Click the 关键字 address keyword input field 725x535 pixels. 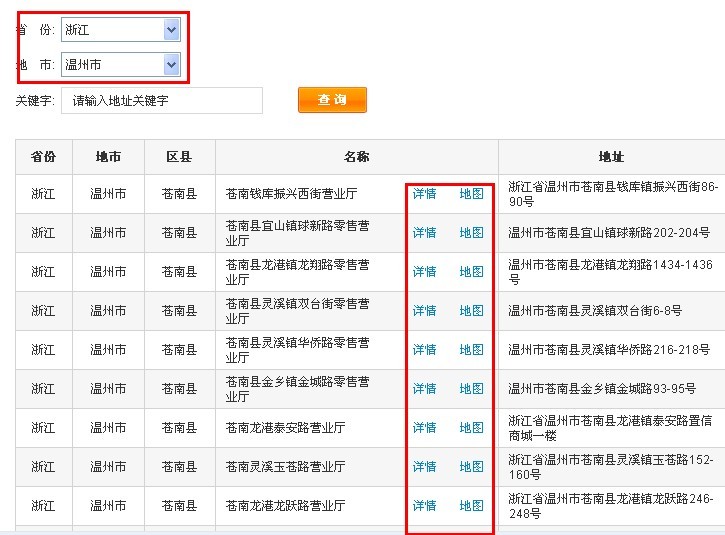161,101
